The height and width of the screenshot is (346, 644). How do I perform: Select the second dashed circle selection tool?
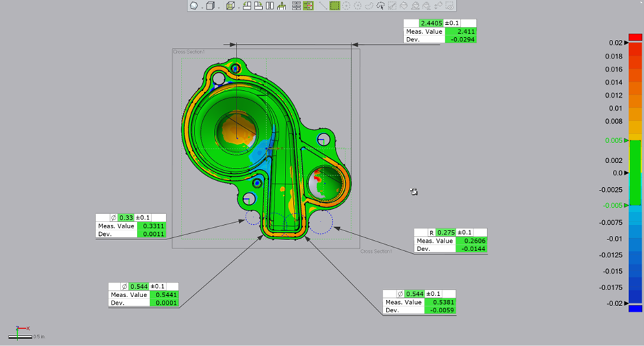click(x=358, y=6)
